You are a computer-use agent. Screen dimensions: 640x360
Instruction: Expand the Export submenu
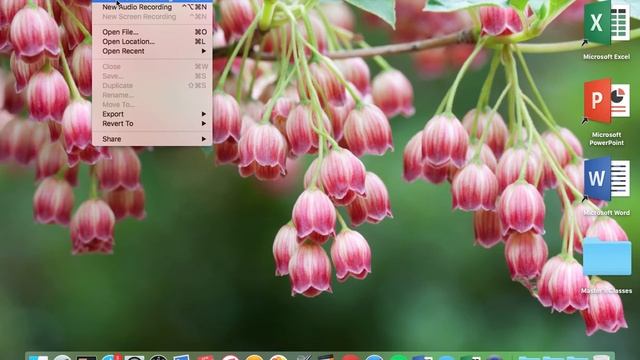(152, 114)
